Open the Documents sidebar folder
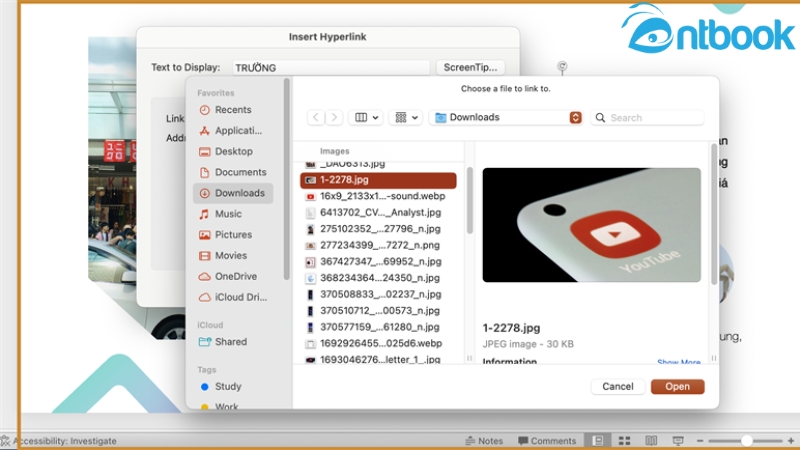 click(x=233, y=172)
